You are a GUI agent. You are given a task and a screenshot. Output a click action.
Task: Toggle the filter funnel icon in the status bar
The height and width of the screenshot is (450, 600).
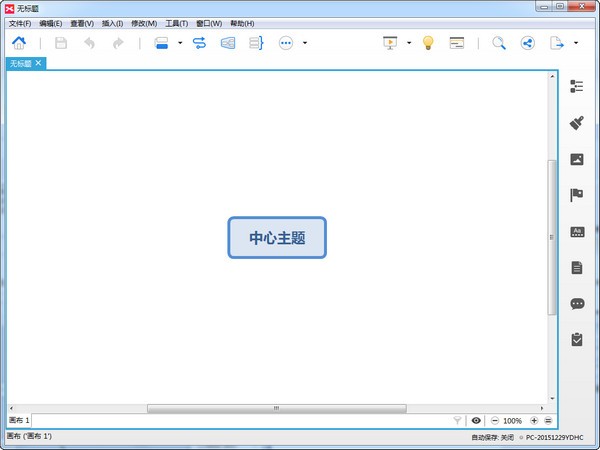[x=457, y=421]
